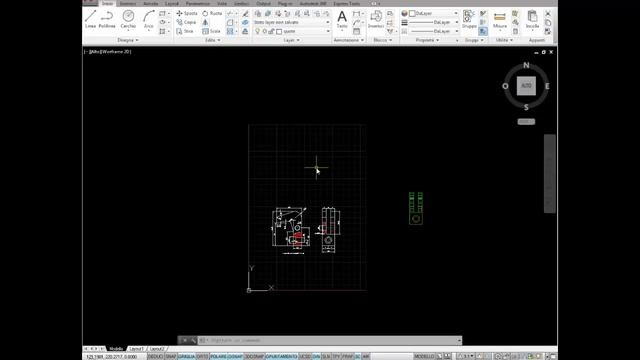Expand the Edita panel

tap(213, 40)
